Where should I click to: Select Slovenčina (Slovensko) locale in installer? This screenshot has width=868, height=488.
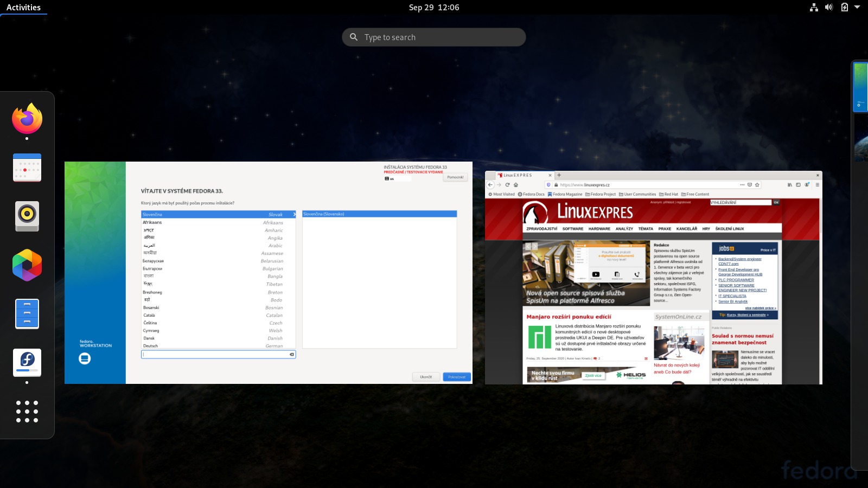pyautogui.click(x=379, y=214)
